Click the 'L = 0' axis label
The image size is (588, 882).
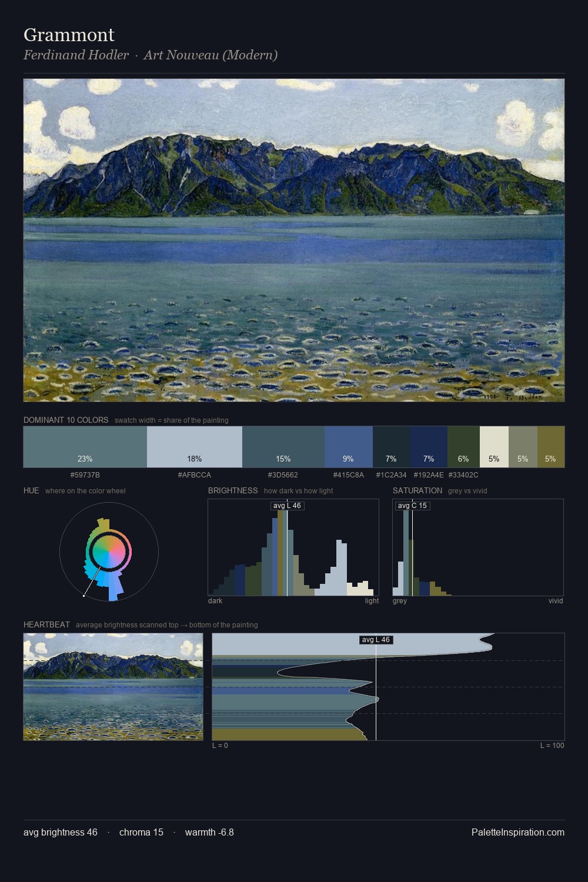(220, 746)
